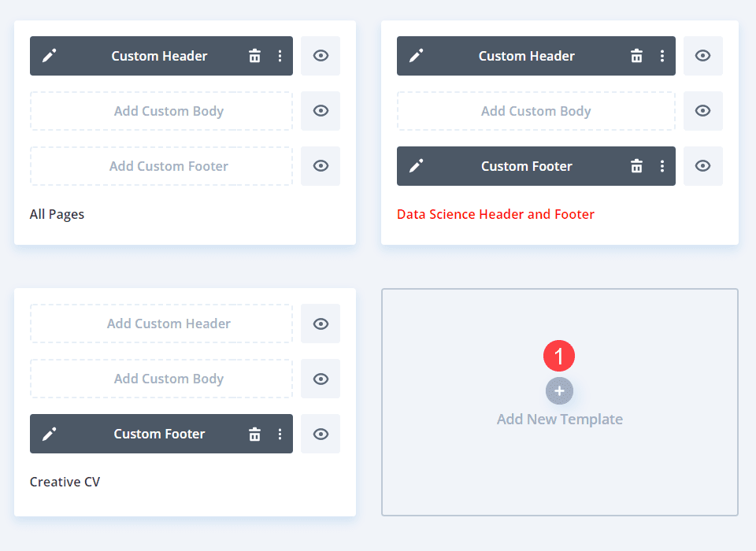
Task: Hide the Data Science Custom Footer
Action: click(x=702, y=166)
